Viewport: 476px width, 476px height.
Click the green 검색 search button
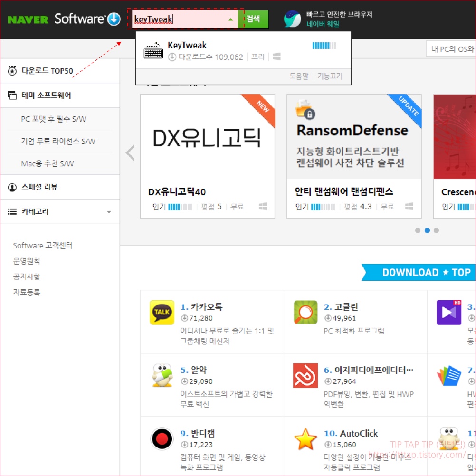[254, 19]
